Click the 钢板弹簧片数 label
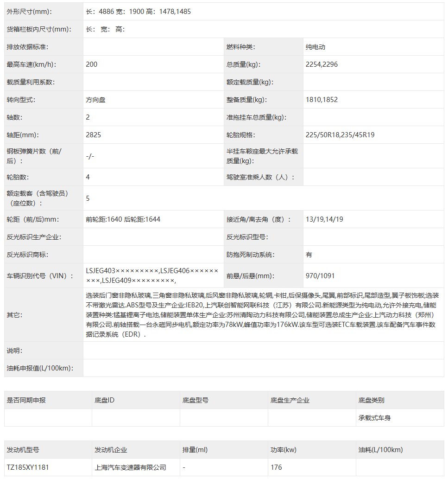 click(x=34, y=156)
